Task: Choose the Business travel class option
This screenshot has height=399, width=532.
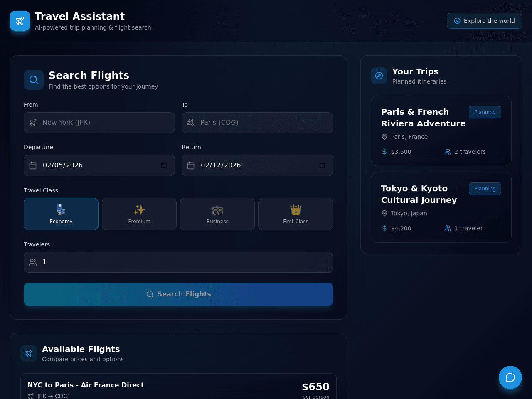Action: point(217,214)
